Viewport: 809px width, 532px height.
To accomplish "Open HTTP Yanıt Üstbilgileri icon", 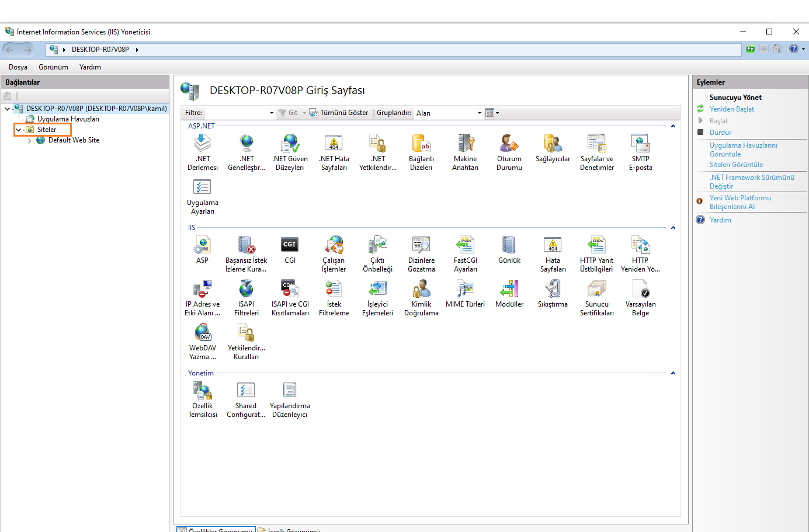I will (597, 245).
